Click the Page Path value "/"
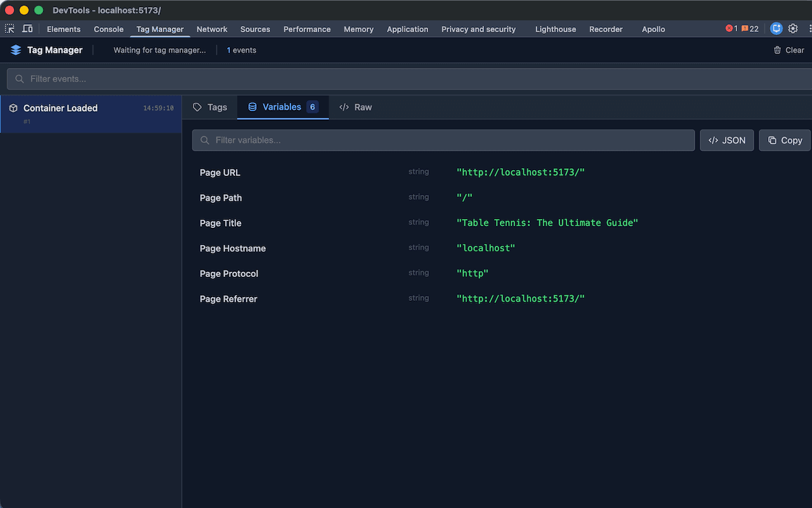812x508 pixels. 465,197
